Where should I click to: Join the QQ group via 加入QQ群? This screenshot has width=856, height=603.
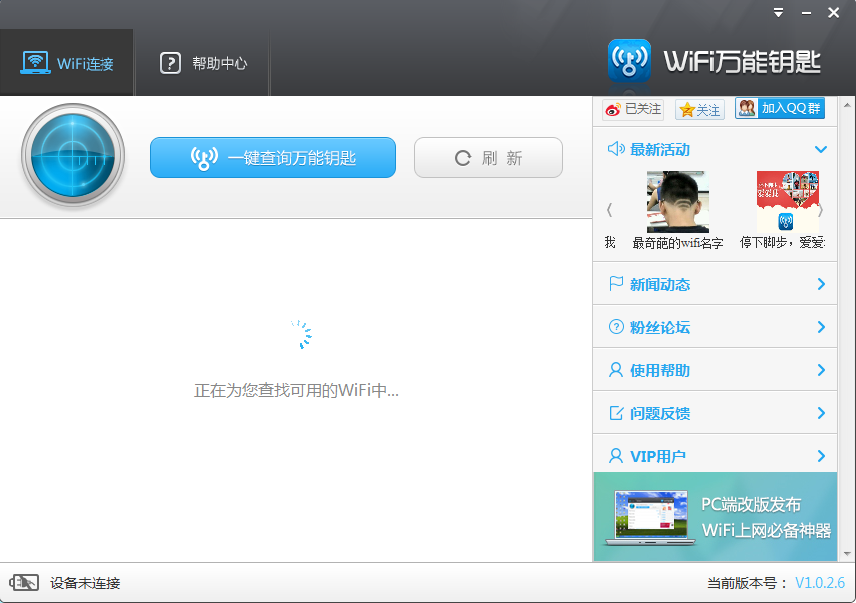[780, 108]
